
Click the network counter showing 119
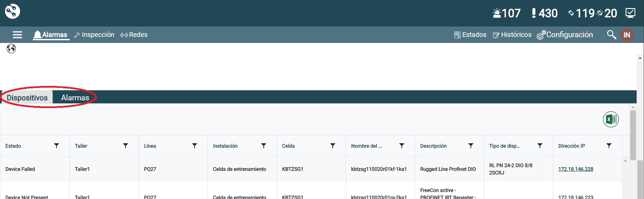click(x=582, y=13)
